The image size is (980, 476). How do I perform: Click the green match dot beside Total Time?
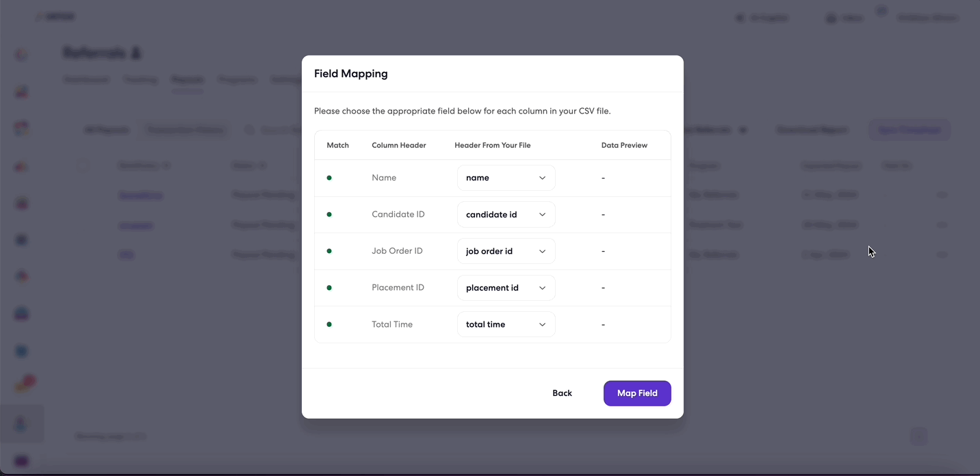click(329, 324)
